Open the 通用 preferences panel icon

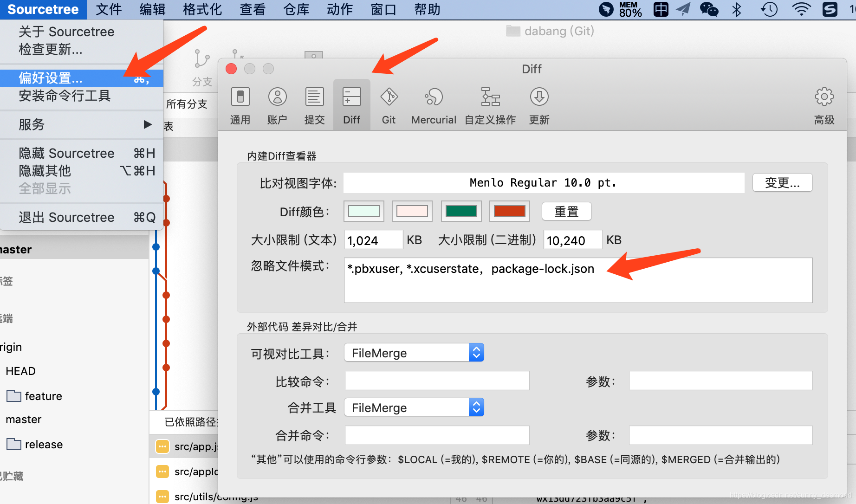(x=240, y=104)
